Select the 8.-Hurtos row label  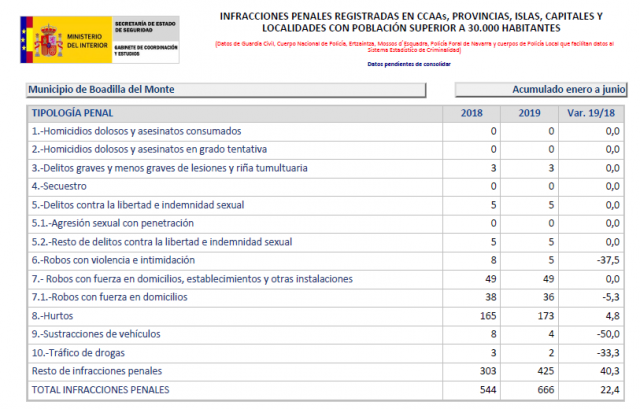[x=52, y=316]
